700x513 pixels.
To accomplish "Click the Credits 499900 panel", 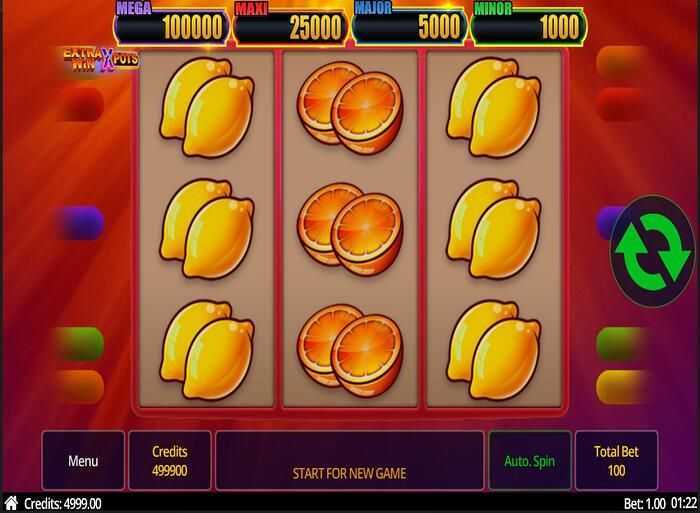I will tap(170, 460).
